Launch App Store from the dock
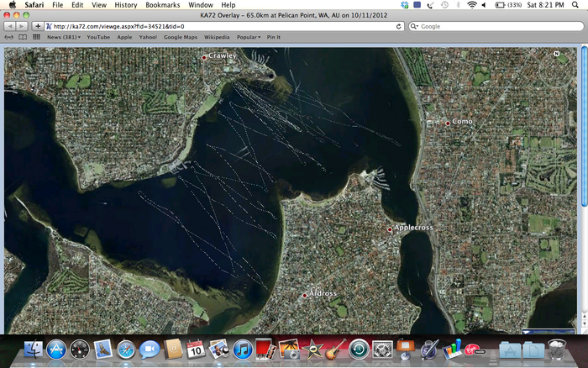Viewport: 588px width, 368px height. (x=57, y=349)
